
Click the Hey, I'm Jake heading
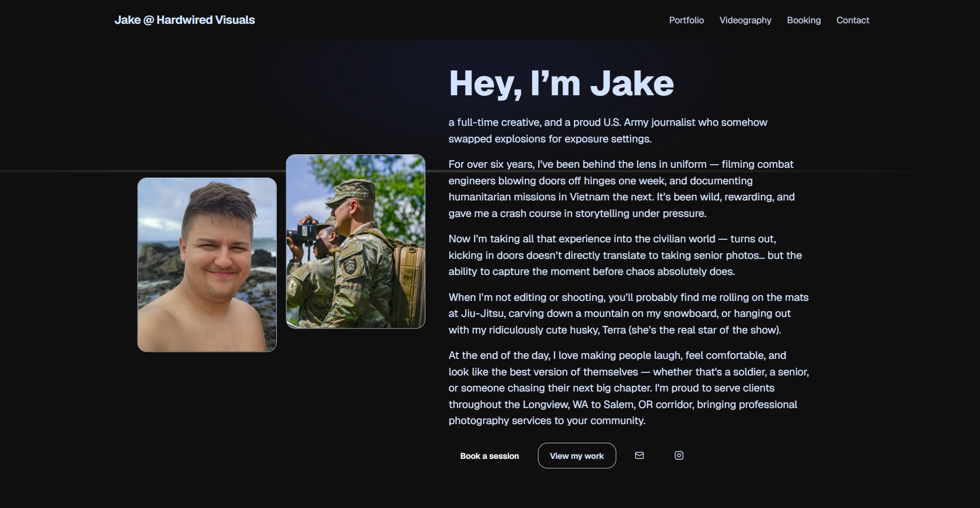click(x=561, y=82)
